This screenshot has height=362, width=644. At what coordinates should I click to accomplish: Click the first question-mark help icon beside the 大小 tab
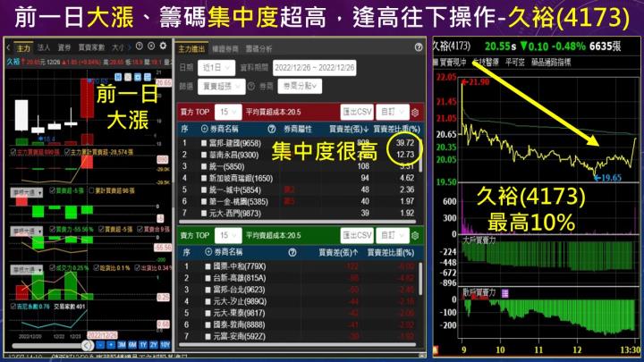tap(140, 46)
